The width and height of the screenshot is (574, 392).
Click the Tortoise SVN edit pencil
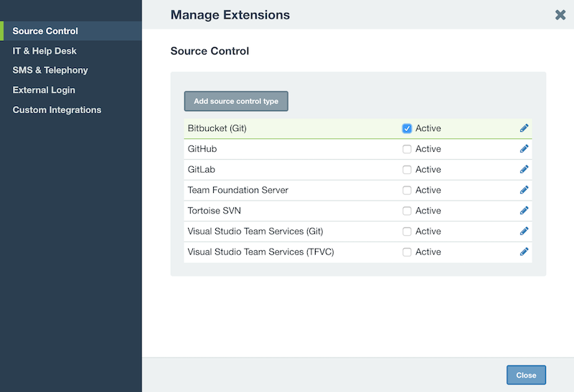pyautogui.click(x=524, y=210)
